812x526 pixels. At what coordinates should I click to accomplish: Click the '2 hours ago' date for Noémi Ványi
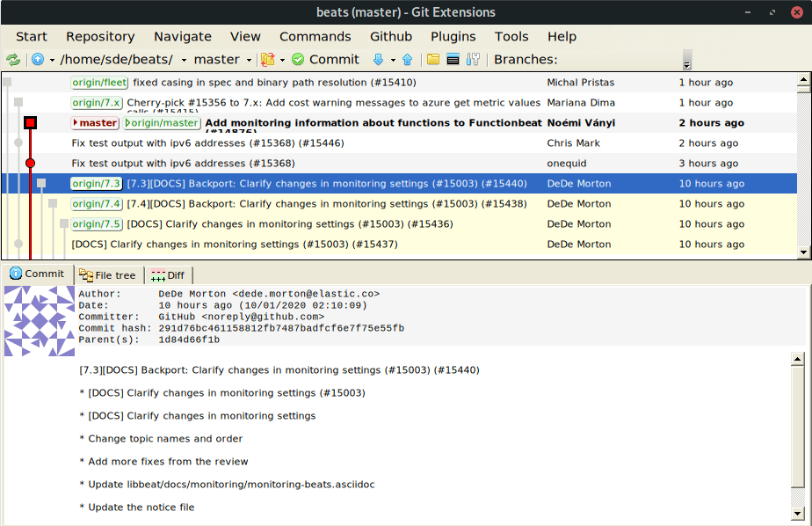coord(712,123)
